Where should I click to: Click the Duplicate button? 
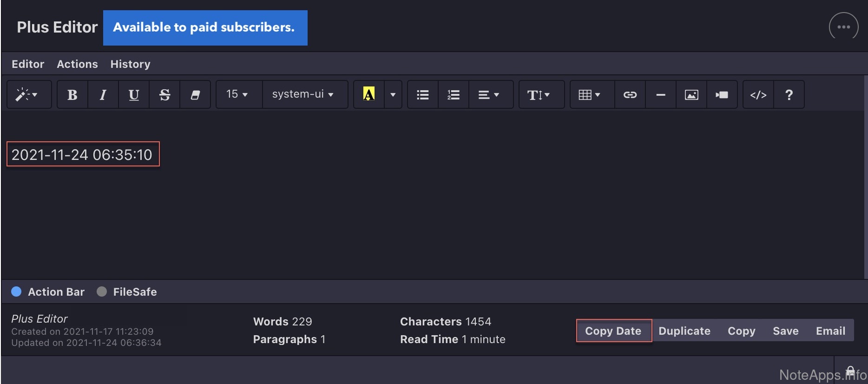(684, 331)
